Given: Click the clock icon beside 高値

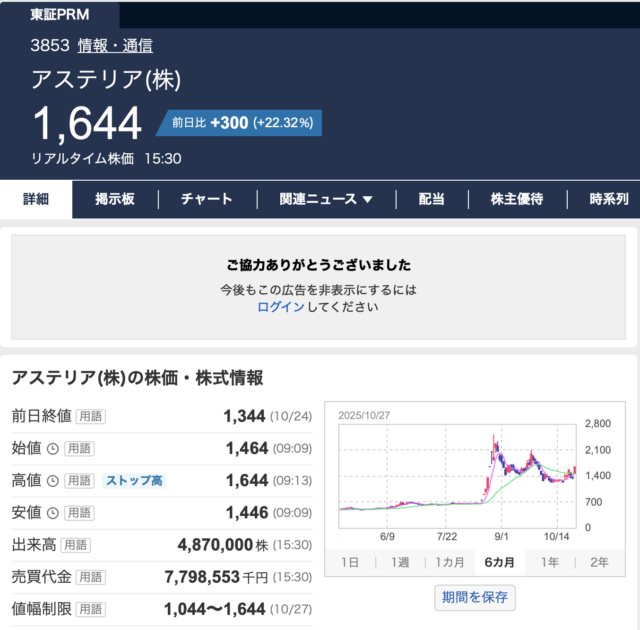Looking at the screenshot, I should [52, 481].
